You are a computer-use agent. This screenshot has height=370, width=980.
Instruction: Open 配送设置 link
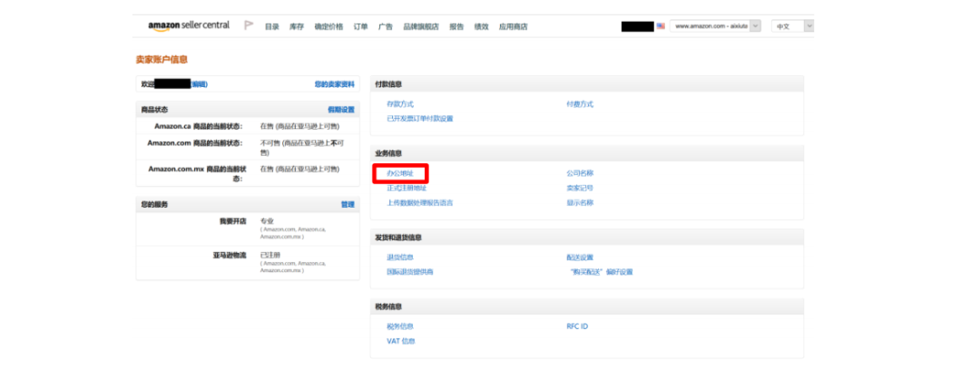[x=580, y=258]
